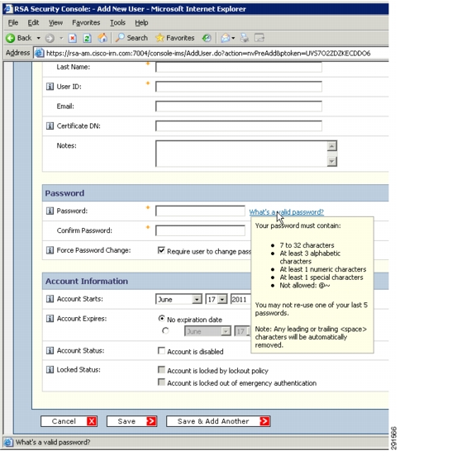This screenshot has width=476, height=460.
Task: Toggle Require user to change password checkbox
Action: [x=161, y=250]
